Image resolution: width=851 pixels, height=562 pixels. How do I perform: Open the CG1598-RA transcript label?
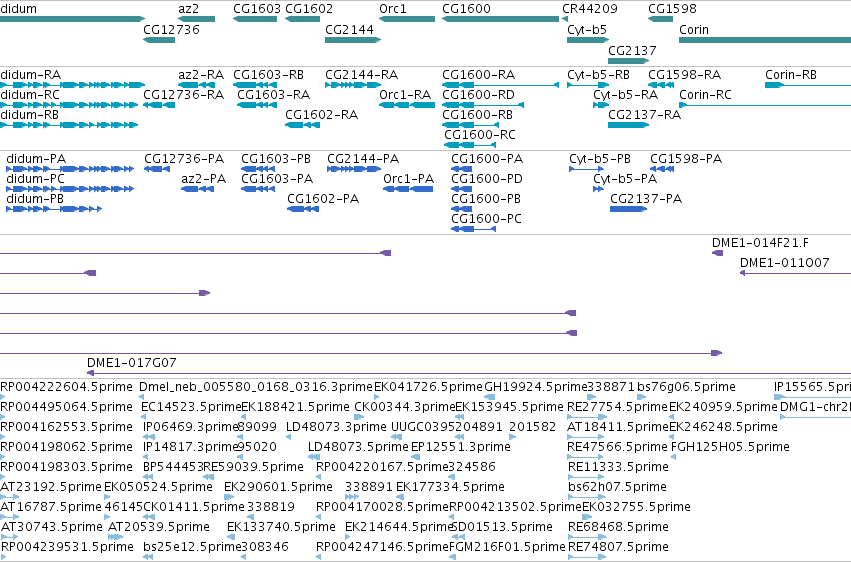click(684, 75)
